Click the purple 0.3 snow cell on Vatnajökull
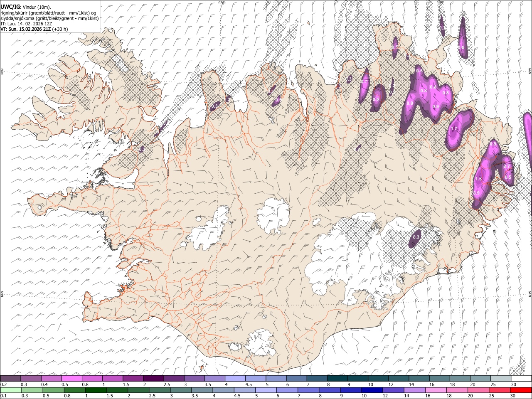Viewport: 532px width, 399px height. click(415, 238)
